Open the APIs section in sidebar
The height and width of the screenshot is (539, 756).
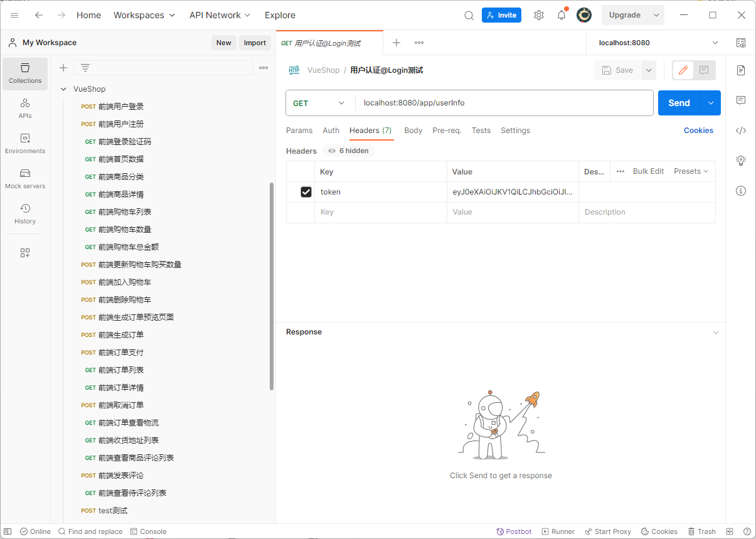24,110
